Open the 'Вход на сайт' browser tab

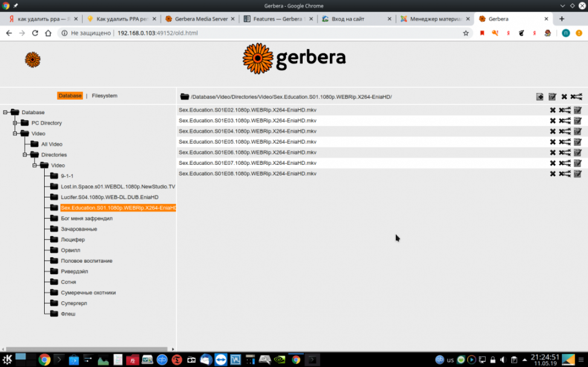tap(357, 19)
